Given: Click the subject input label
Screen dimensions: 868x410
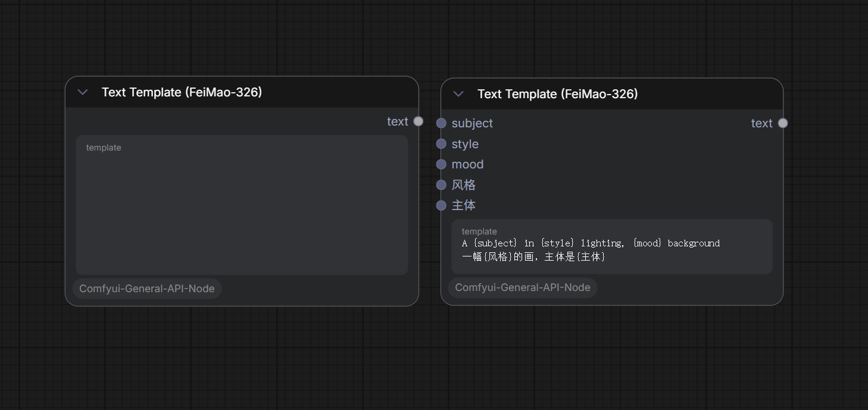Looking at the screenshot, I should pyautogui.click(x=472, y=123).
